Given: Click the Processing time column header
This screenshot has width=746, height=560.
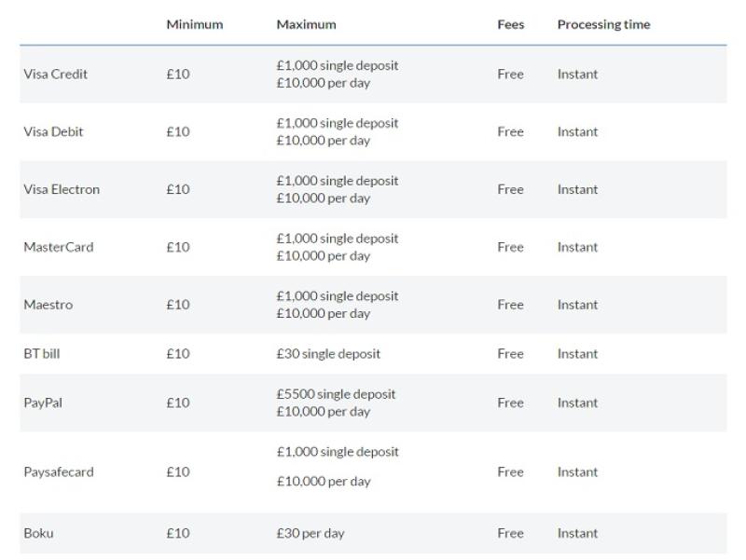Looking at the screenshot, I should [x=603, y=24].
